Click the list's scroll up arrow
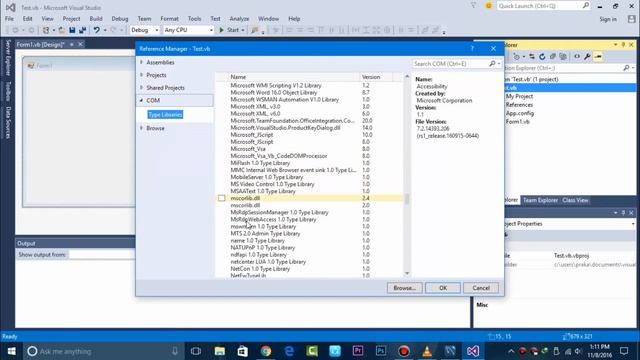Image resolution: width=640 pixels, height=360 pixels. point(407,76)
